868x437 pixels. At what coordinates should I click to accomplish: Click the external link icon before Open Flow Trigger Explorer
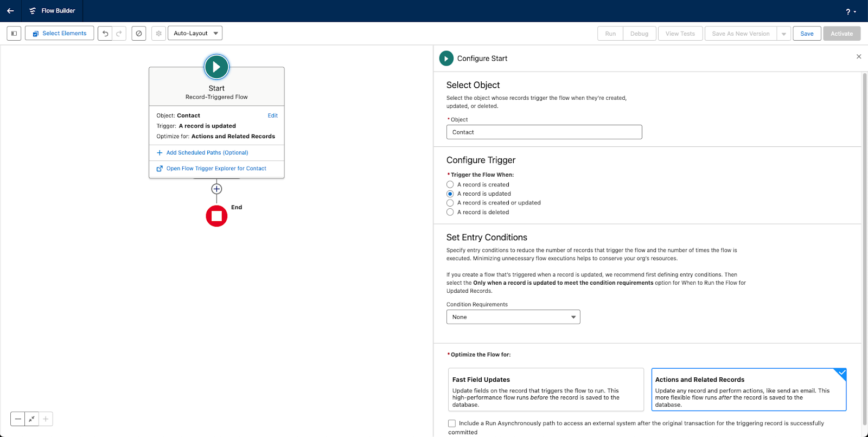(x=159, y=169)
